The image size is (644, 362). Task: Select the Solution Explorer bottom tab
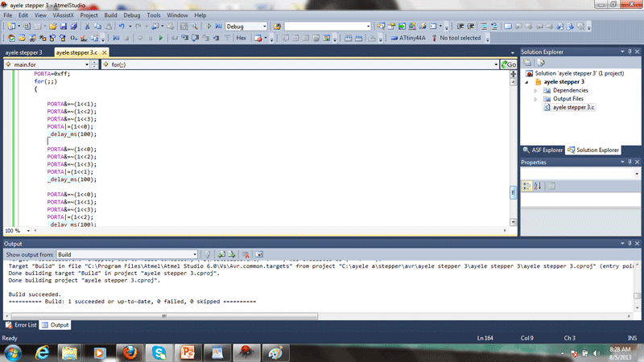tap(593, 150)
